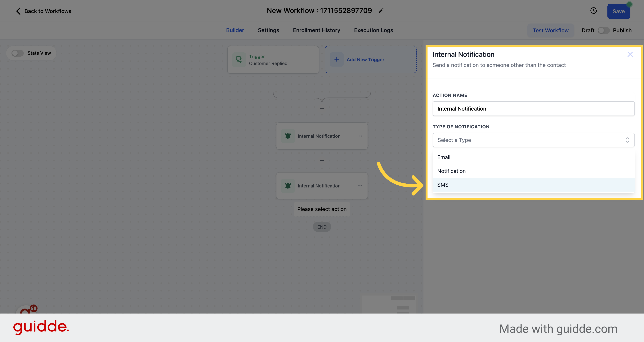Image resolution: width=644 pixels, height=342 pixels.
Task: Click the pencil edit icon next to workflow name
Action: click(382, 11)
